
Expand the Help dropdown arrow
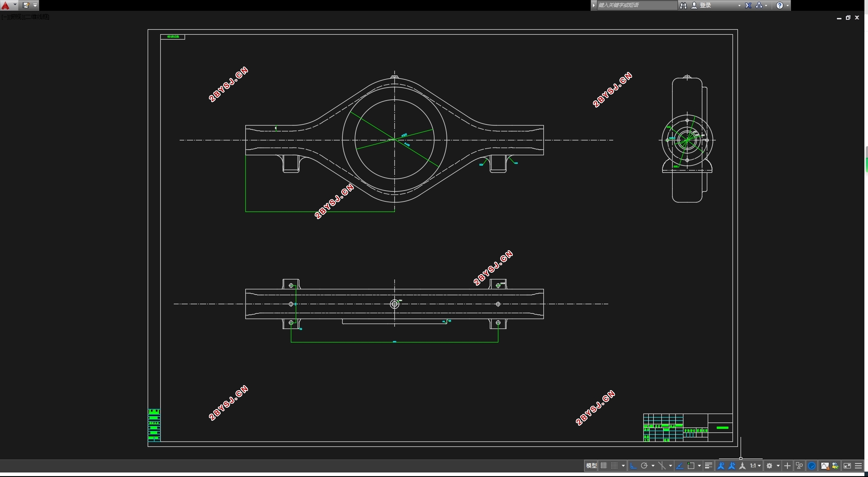coord(787,5)
